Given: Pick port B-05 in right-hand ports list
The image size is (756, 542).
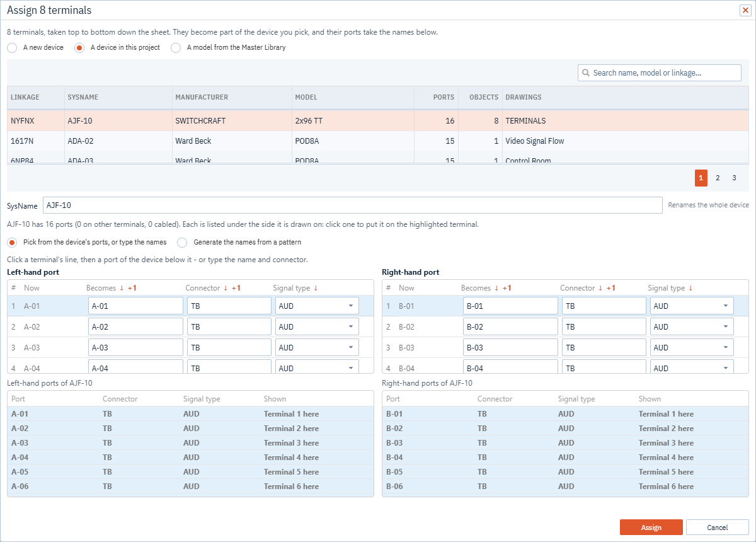Looking at the screenshot, I should 565,472.
